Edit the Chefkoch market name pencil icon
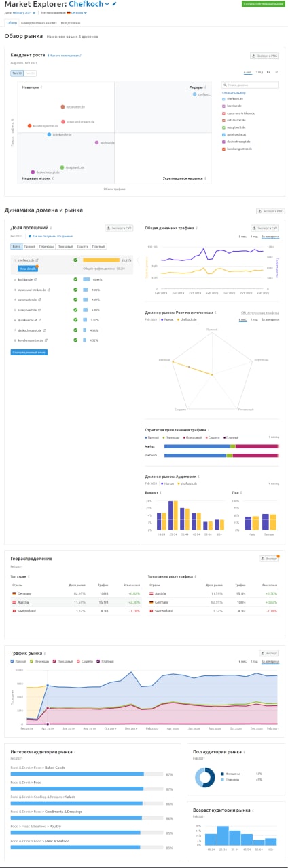The width and height of the screenshot is (288, 868). click(x=115, y=4)
